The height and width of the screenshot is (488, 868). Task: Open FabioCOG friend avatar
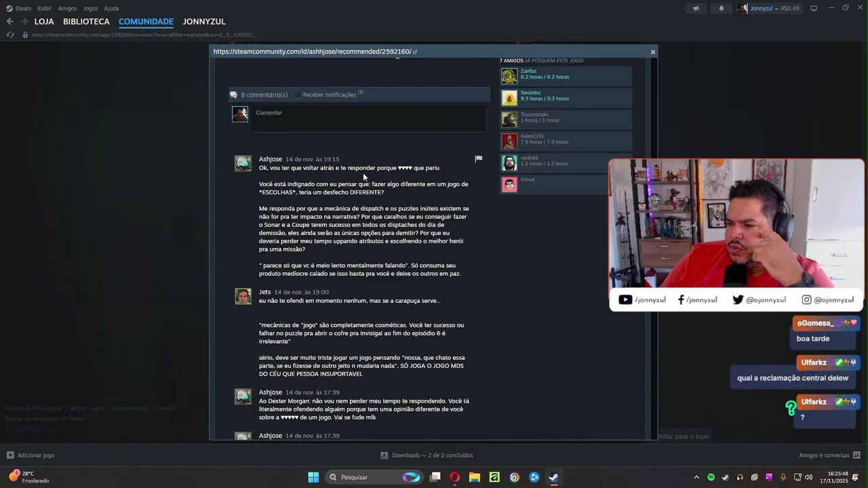509,141
